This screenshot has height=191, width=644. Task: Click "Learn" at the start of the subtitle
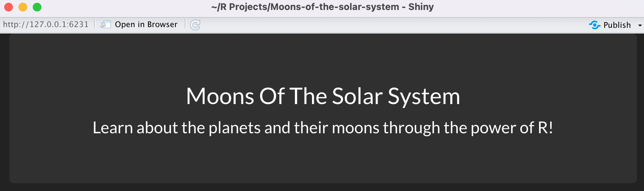[x=112, y=128]
